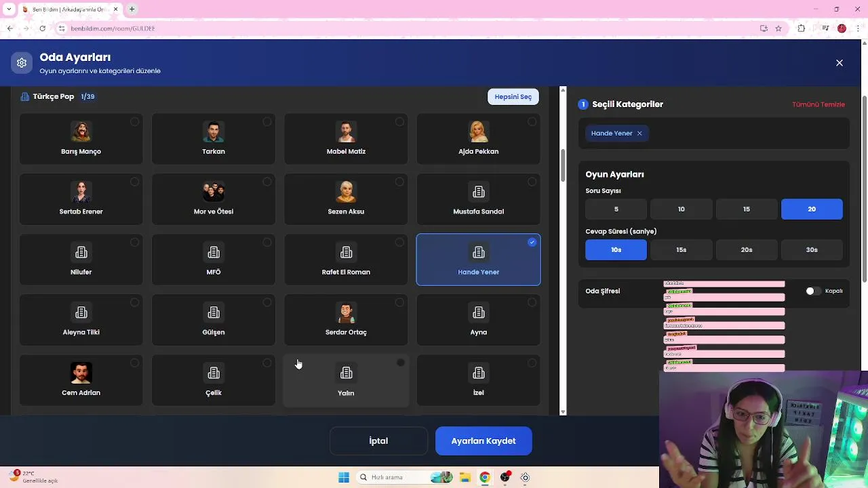The width and height of the screenshot is (868, 488).
Task: Click the Türkçe Pop section icon
Action: 25,97
